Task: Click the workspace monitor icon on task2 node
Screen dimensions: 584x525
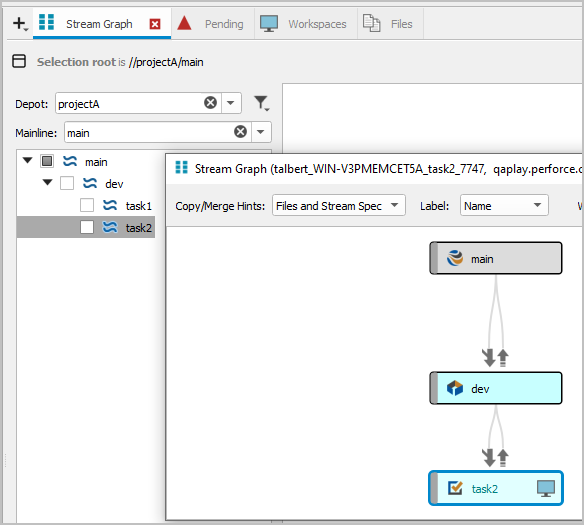Action: [x=546, y=488]
